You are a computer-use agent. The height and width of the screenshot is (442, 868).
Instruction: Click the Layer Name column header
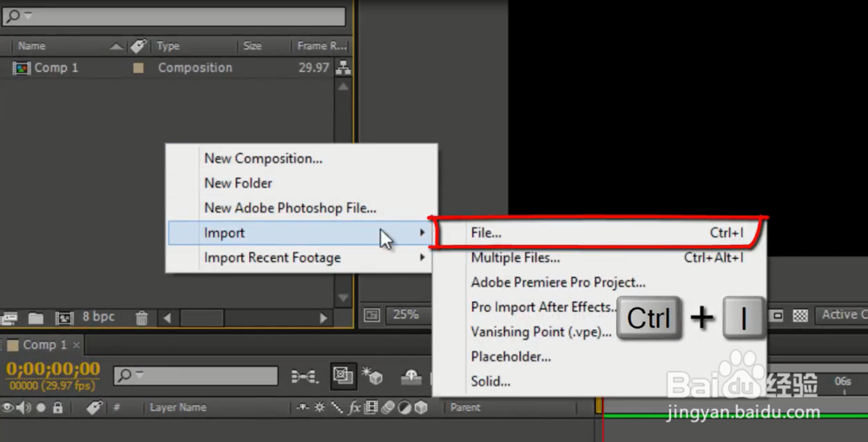[x=178, y=407]
